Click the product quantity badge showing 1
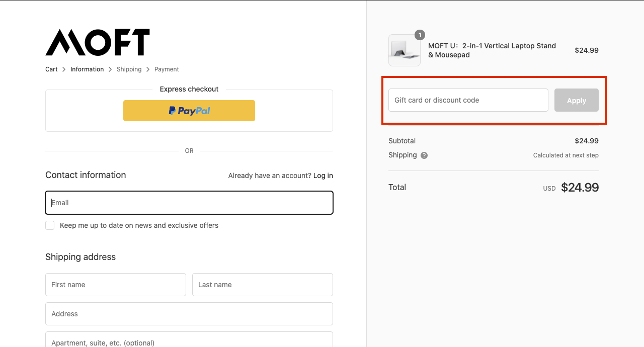This screenshot has width=644, height=347. click(x=420, y=35)
